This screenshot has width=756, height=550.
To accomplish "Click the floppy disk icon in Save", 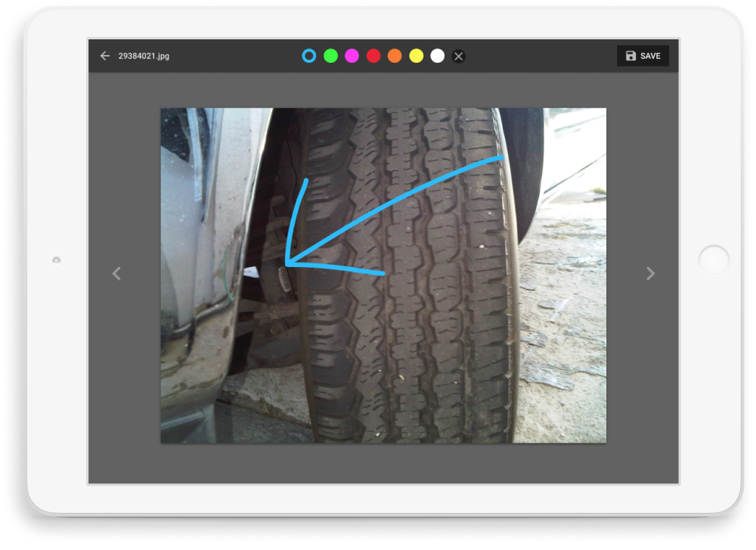I will (631, 56).
